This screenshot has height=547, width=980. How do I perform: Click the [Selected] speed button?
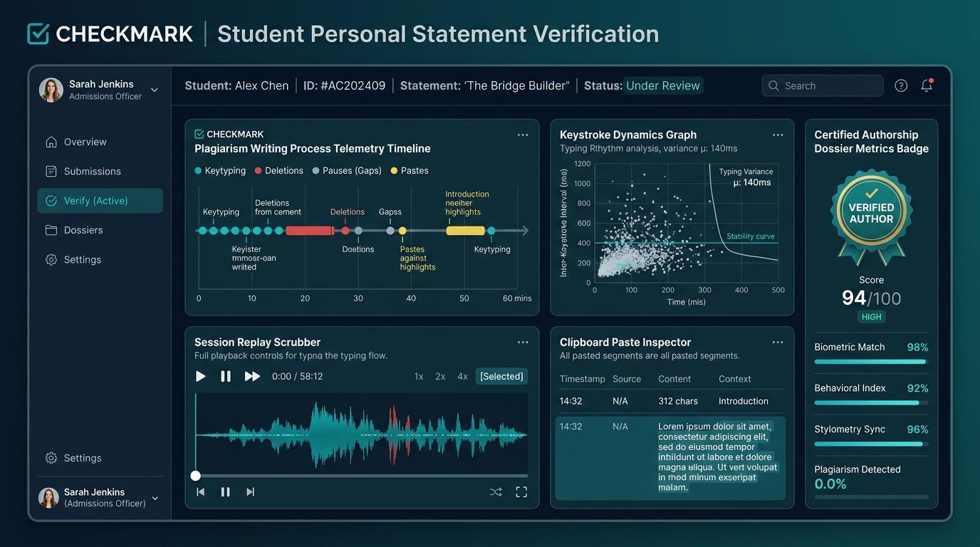(x=501, y=376)
